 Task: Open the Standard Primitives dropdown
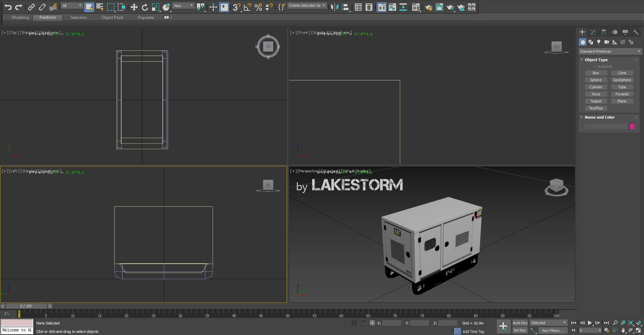[610, 52]
